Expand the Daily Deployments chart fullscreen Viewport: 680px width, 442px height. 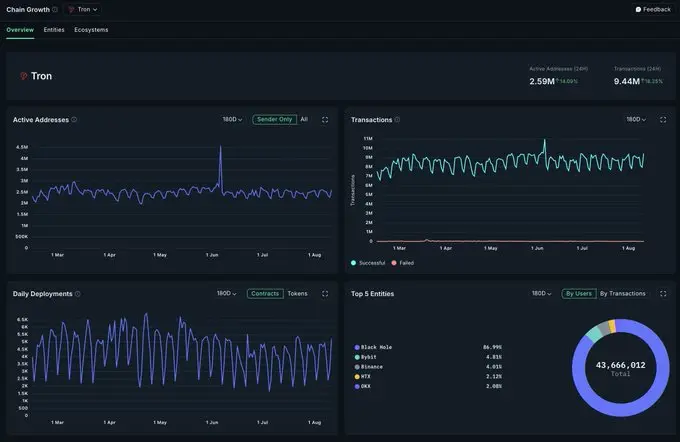325,294
